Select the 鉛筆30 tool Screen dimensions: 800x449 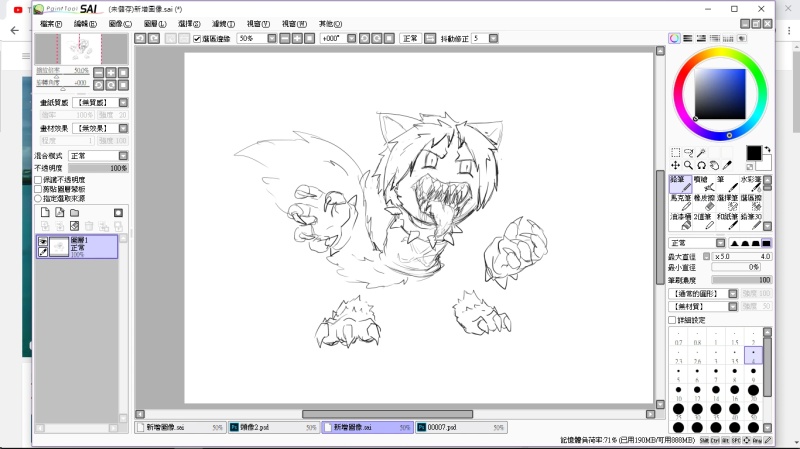751,221
